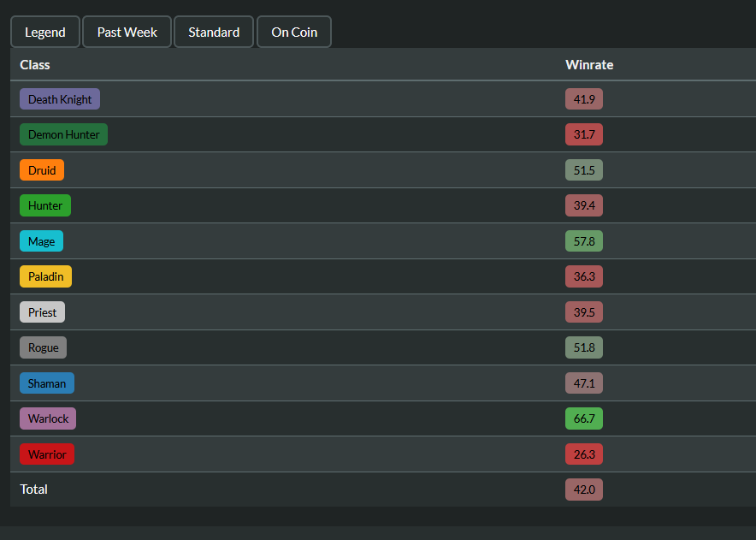Sort table by Class column header
Viewport: 756px width, 540px height.
click(35, 65)
